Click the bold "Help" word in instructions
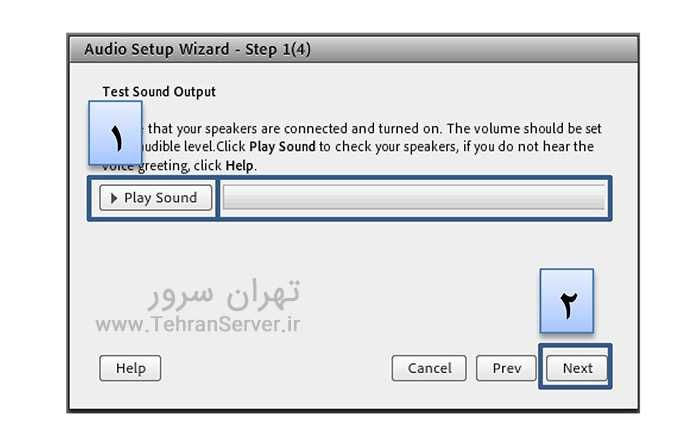Viewport: 700px width, 435px height. 240,165
